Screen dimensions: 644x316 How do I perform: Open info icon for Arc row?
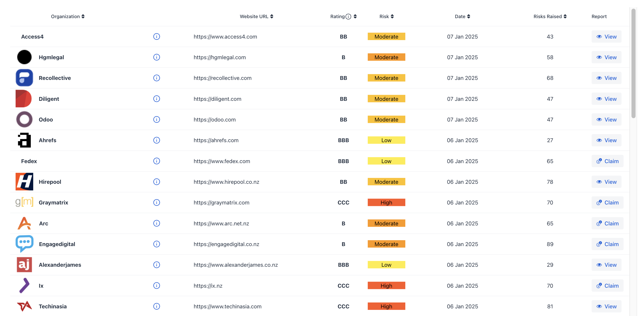pos(157,223)
